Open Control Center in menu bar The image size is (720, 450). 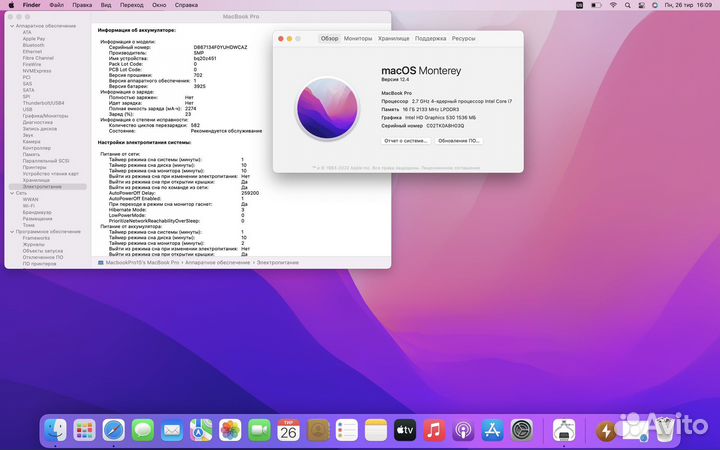coord(641,5)
